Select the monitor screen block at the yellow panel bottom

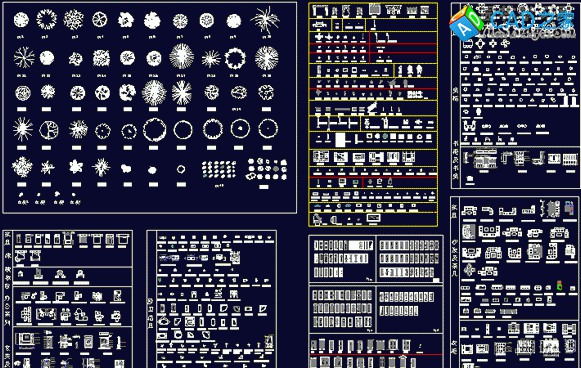[373, 218]
